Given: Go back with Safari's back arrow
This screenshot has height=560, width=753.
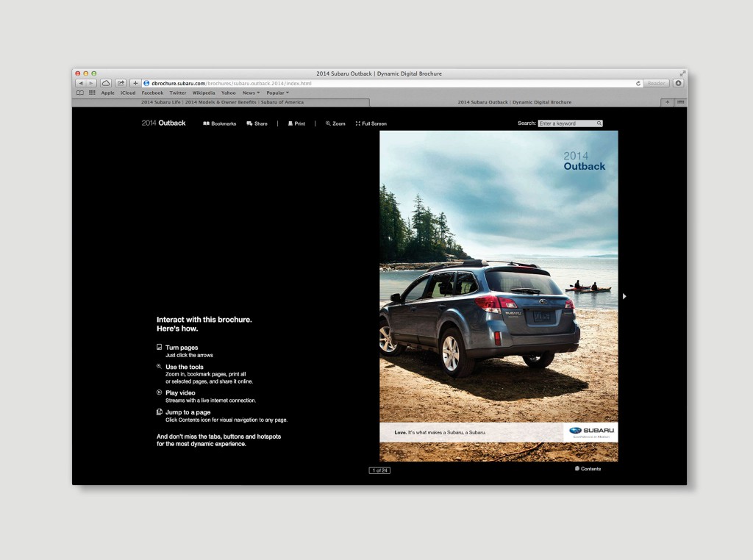Looking at the screenshot, I should (81, 84).
